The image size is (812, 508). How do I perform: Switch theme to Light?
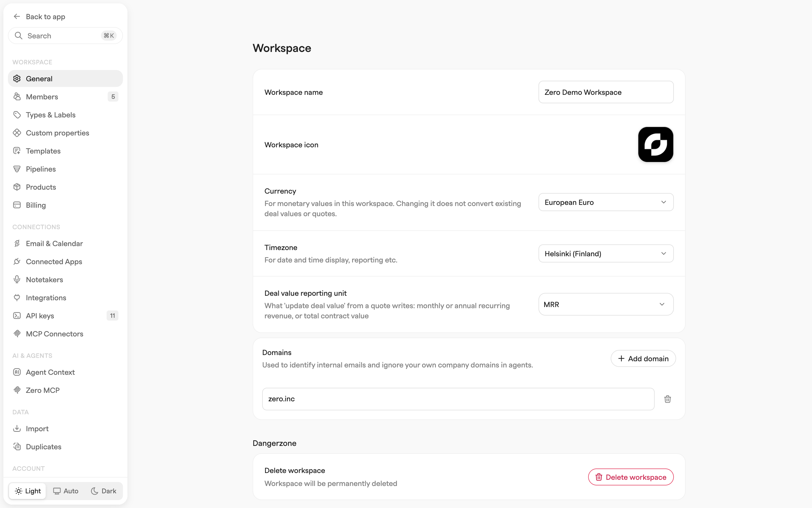(28, 491)
